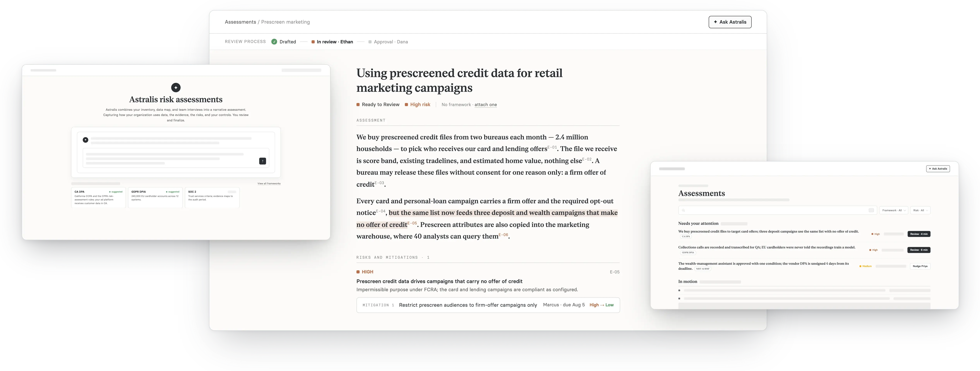Open the 'We buy prescreened credit files' assessment row
Viewport: 980px width, 371px height.
coord(804,234)
